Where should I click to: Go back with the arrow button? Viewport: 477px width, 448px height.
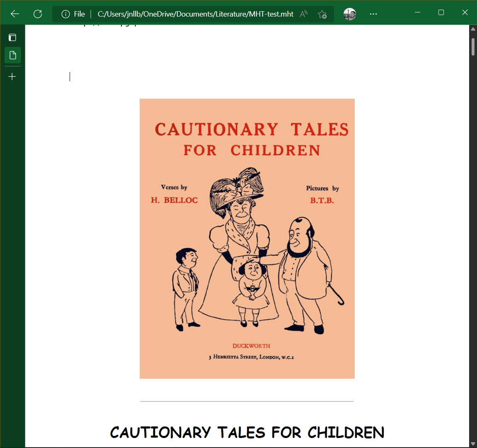pos(15,14)
